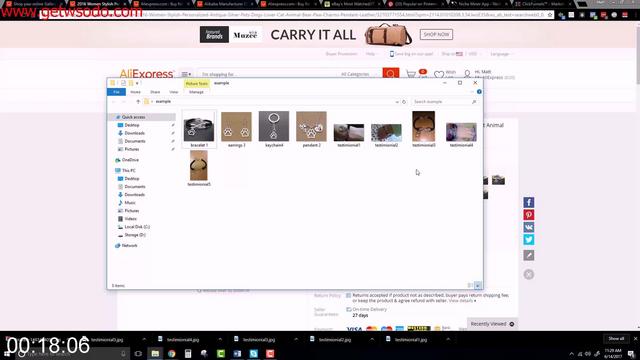
Task: Open the Manage ribbon tab
Action: [x=196, y=92]
